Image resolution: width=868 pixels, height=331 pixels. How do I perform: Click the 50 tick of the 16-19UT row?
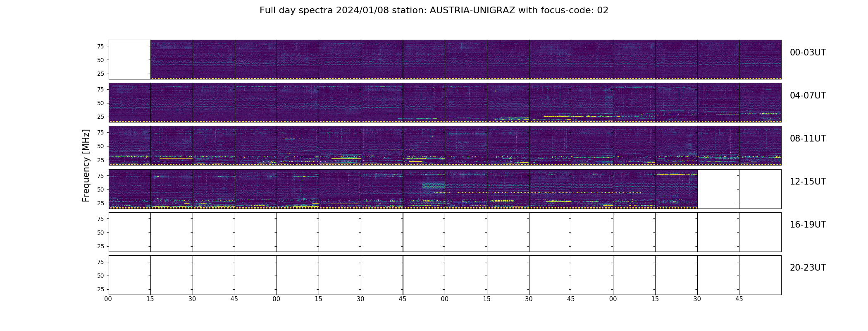pyautogui.click(x=100, y=233)
